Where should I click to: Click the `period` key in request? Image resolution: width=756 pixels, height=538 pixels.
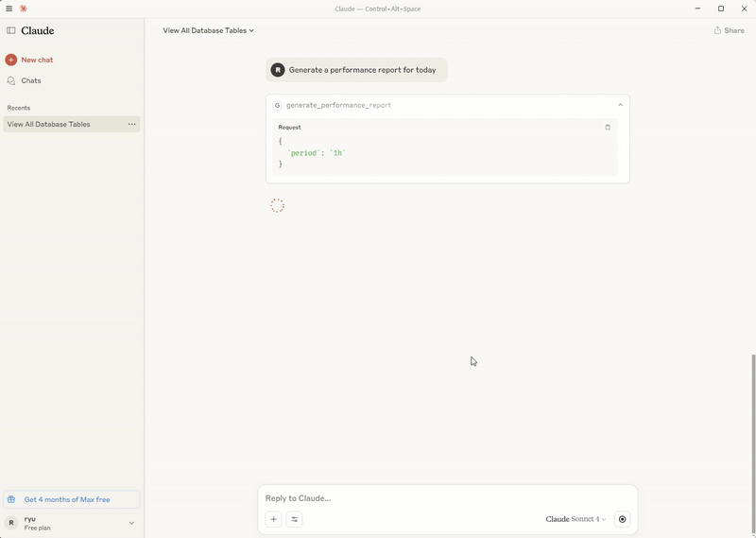[303, 153]
